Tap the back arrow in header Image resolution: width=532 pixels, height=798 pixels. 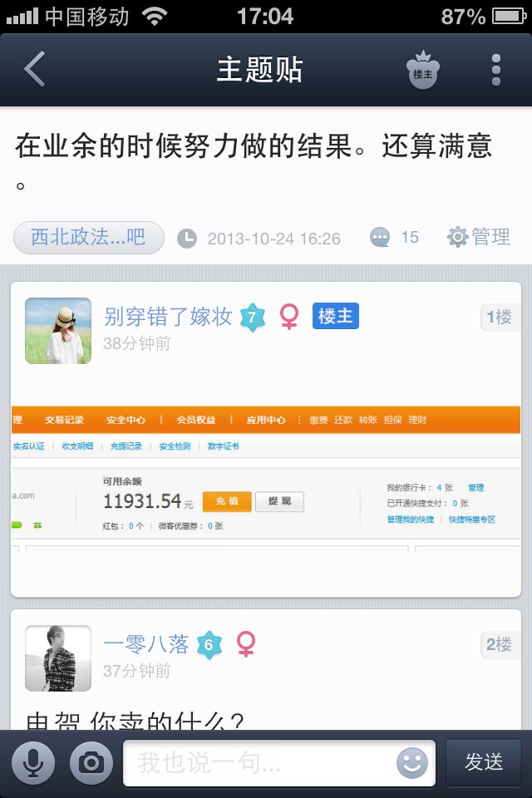coord(35,69)
